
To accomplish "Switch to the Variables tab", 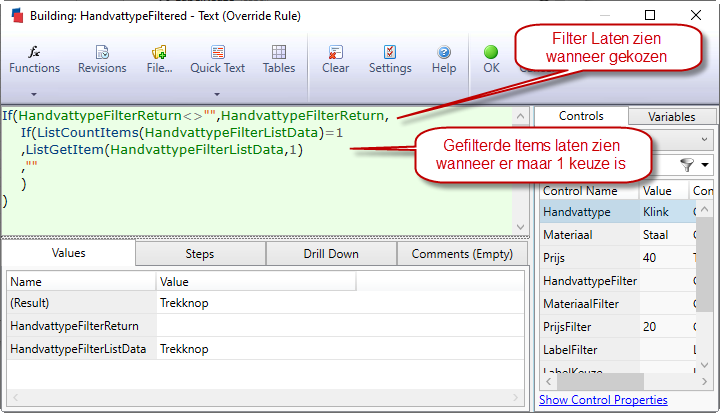I will pyautogui.click(x=671, y=117).
